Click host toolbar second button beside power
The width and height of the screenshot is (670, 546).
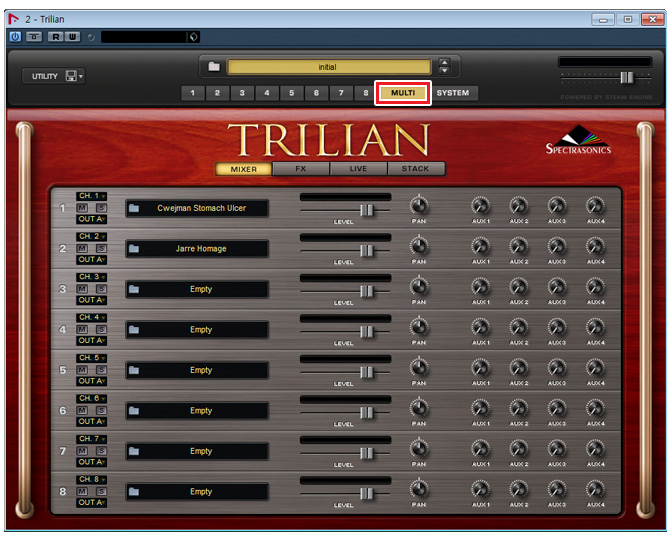point(34,37)
